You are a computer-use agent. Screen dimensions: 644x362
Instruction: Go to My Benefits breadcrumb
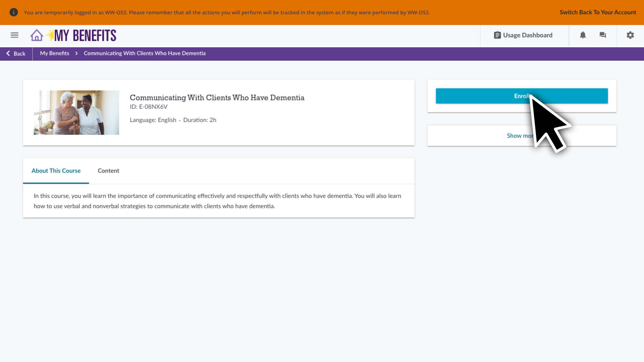54,53
